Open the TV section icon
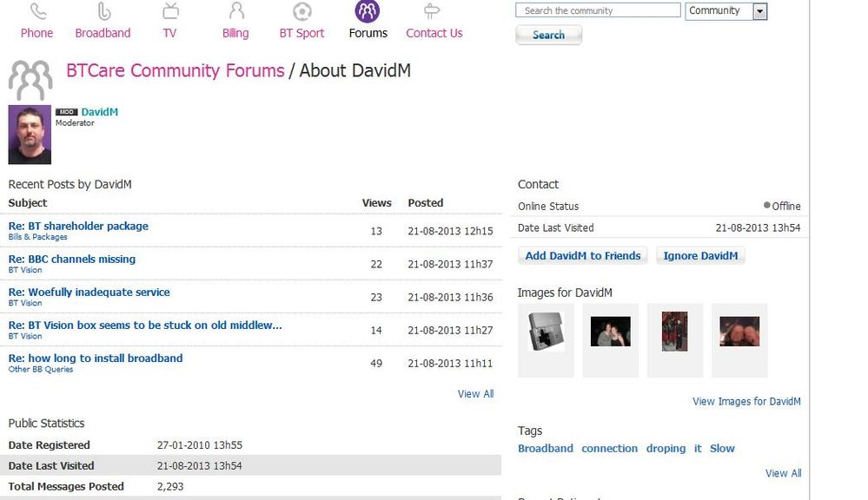 (x=170, y=11)
